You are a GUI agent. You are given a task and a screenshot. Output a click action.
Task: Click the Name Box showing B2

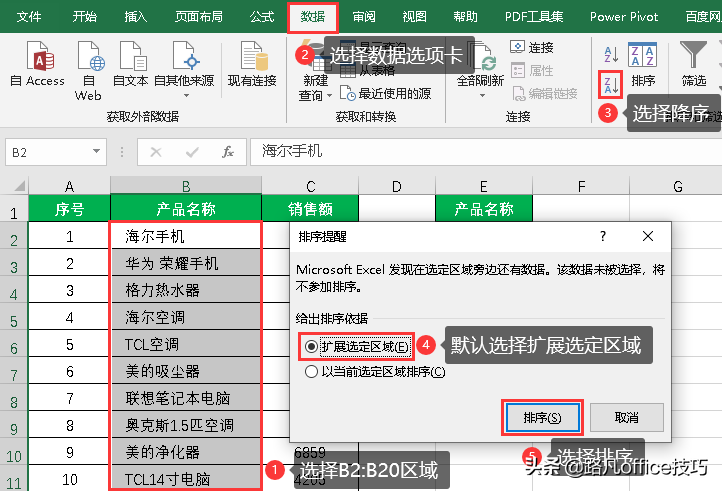[56, 152]
